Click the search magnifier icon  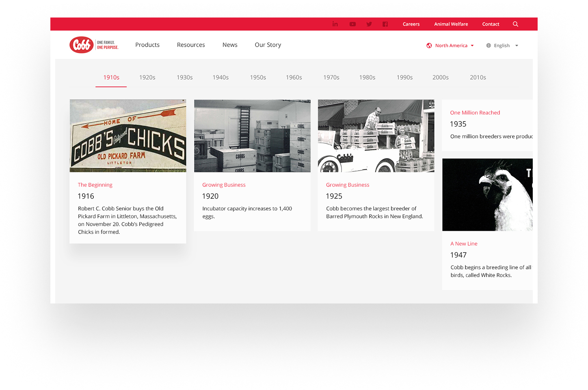(515, 24)
